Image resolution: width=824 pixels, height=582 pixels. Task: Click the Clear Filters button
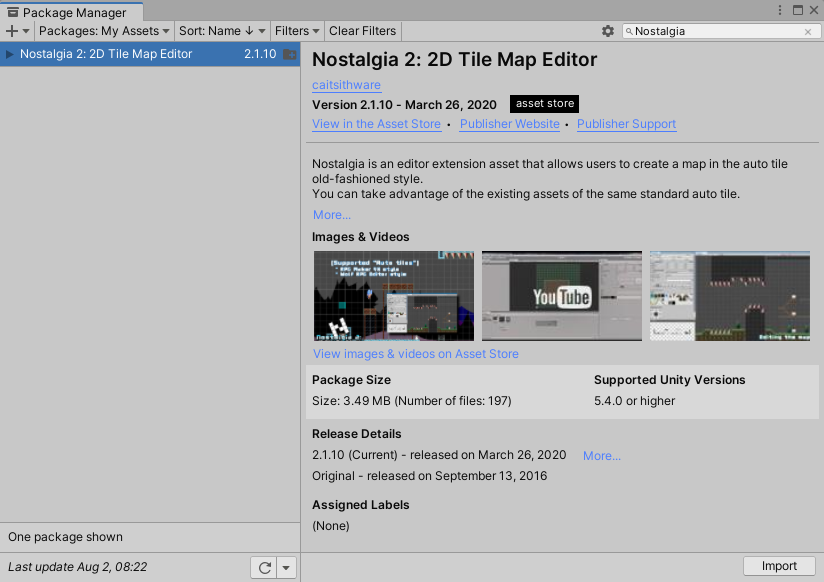coord(363,31)
